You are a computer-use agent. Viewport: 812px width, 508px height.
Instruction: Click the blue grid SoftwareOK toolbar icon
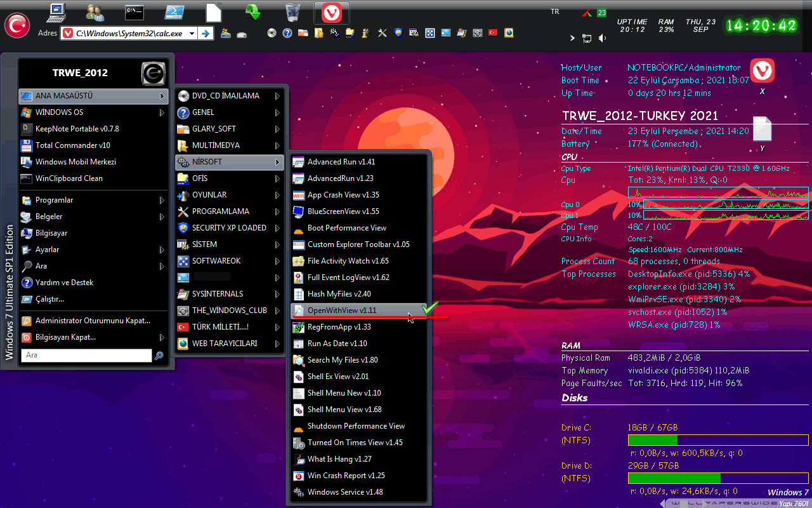429,33
